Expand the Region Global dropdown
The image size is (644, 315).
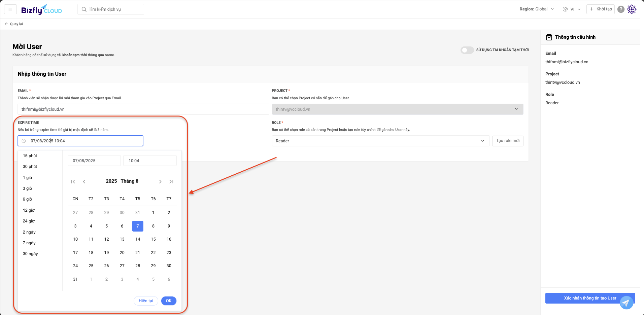[537, 9]
